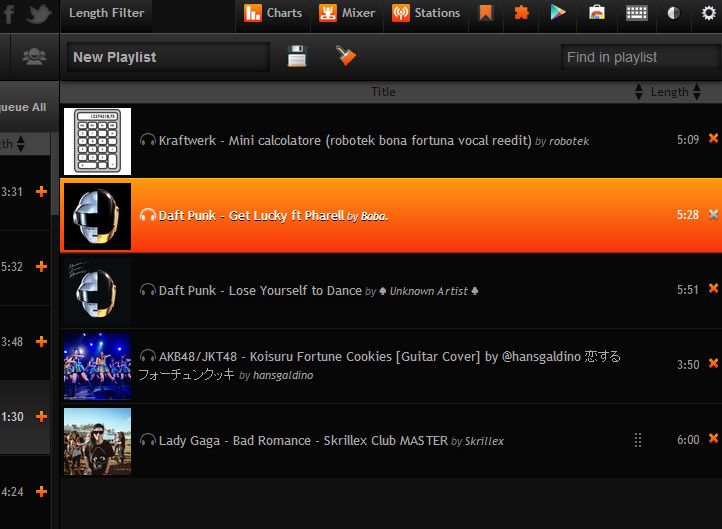This screenshot has width=722, height=529.
Task: Open the hansgaldino uploader link
Action: [283, 375]
